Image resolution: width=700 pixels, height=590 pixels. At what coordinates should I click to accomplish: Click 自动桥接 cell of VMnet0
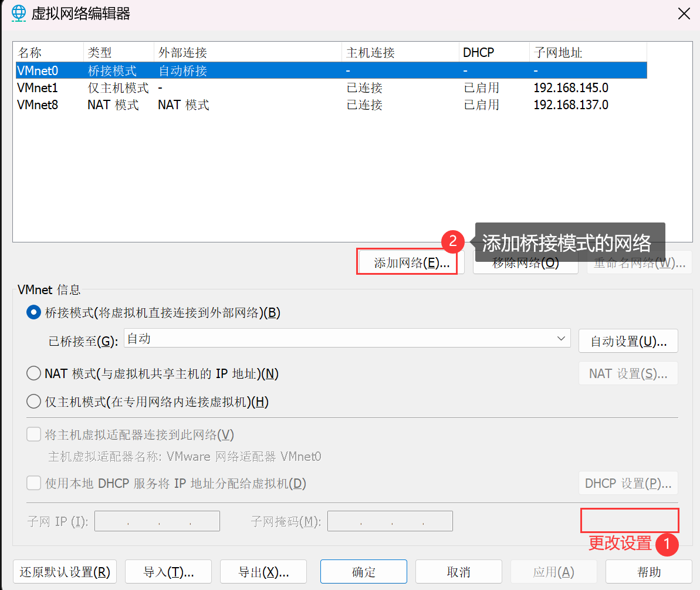182,70
